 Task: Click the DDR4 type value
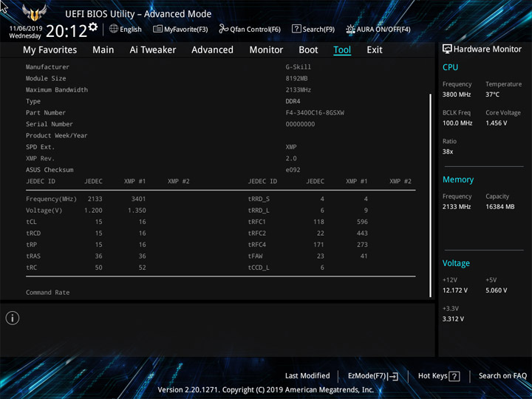point(293,101)
